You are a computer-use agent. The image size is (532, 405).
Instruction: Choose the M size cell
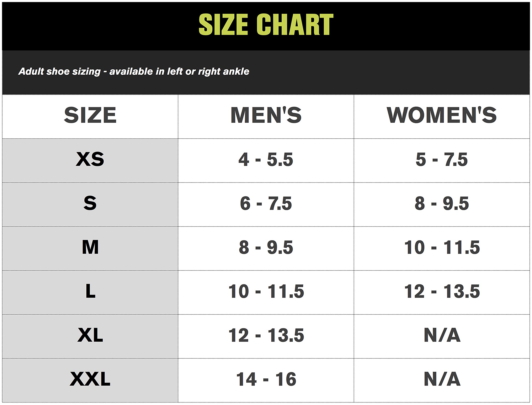(90, 247)
